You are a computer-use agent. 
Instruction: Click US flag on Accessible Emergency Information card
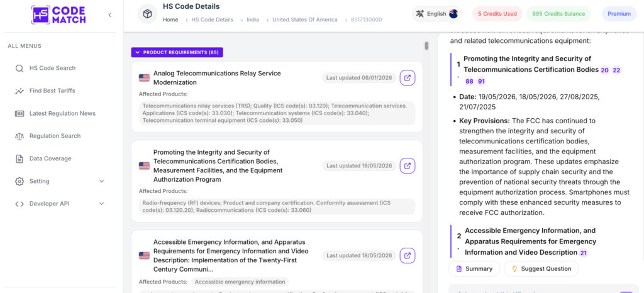click(x=144, y=255)
